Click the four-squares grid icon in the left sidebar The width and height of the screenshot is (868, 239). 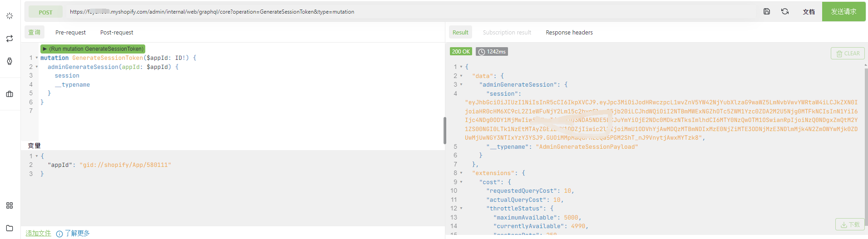click(10, 205)
